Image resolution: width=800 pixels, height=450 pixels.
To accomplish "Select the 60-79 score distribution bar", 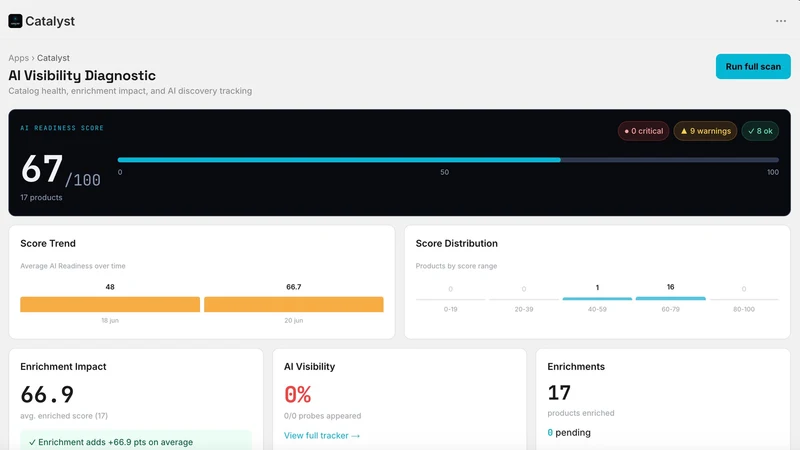I will (x=670, y=298).
